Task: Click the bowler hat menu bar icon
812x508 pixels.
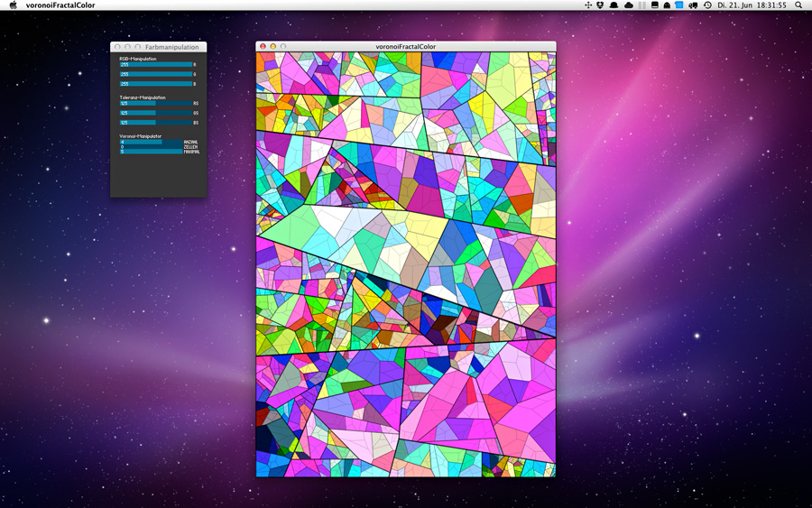Action: (614, 5)
